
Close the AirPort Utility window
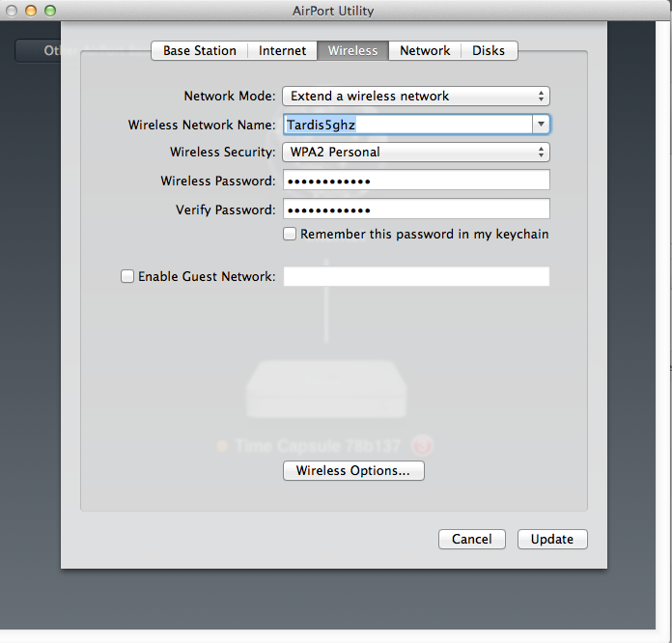(12, 11)
